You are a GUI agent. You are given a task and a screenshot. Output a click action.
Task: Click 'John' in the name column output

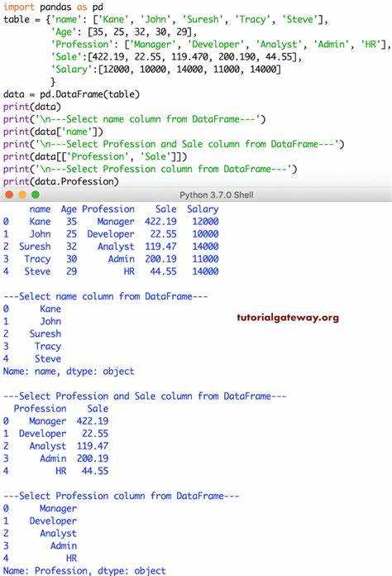[50, 321]
